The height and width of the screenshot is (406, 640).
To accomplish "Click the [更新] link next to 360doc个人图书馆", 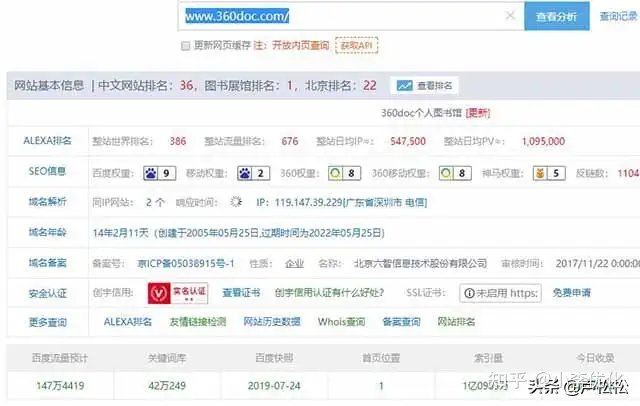I will [x=478, y=113].
